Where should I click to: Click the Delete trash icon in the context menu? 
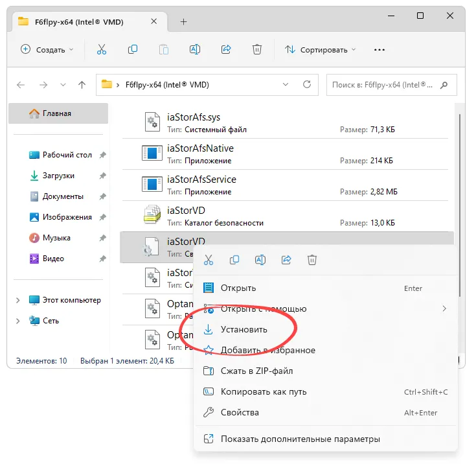pyautogui.click(x=312, y=260)
